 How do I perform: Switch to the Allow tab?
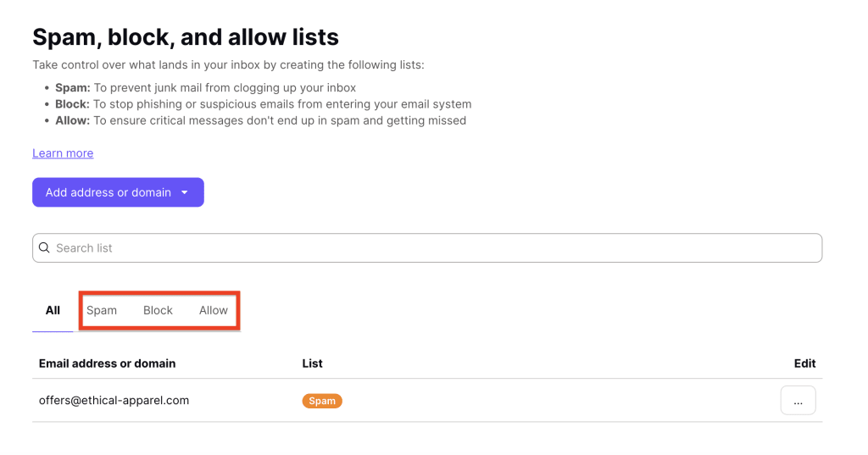pyautogui.click(x=214, y=310)
